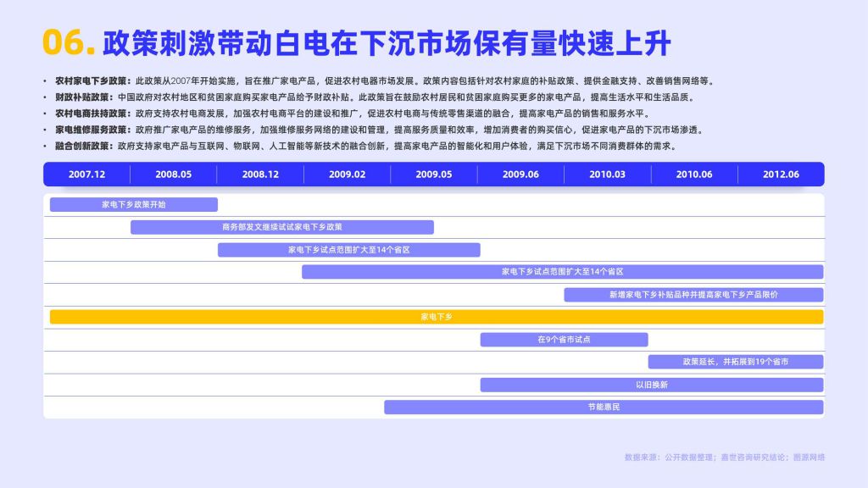Click the 2007.12 date in timeline header
This screenshot has height=488, width=868.
[x=86, y=175]
